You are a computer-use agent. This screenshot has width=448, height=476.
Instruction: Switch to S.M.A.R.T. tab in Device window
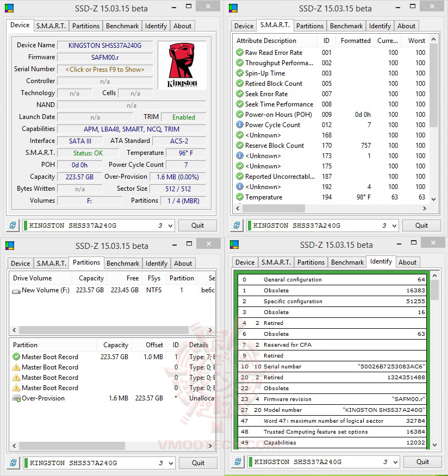(51, 26)
